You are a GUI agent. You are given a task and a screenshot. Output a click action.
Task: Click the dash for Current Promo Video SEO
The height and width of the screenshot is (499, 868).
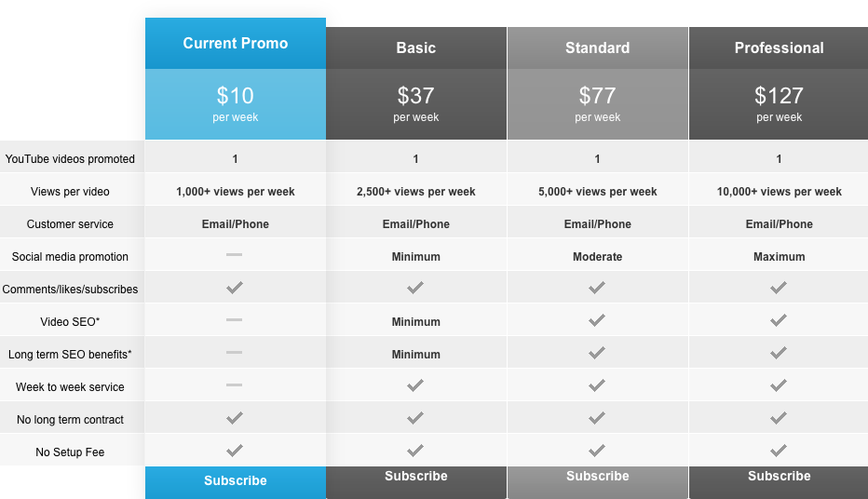click(234, 319)
